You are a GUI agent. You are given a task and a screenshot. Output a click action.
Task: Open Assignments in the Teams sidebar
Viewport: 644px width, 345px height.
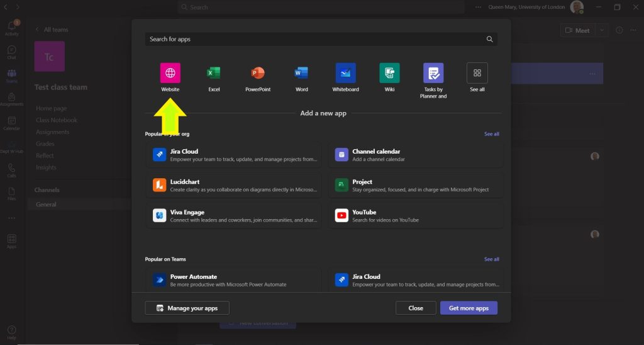[11, 99]
